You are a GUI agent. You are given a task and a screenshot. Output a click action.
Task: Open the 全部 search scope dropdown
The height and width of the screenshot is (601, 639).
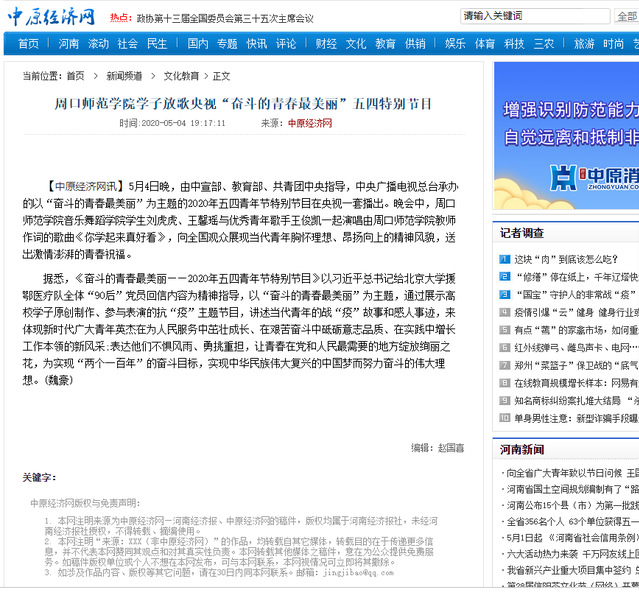pyautogui.click(x=627, y=16)
